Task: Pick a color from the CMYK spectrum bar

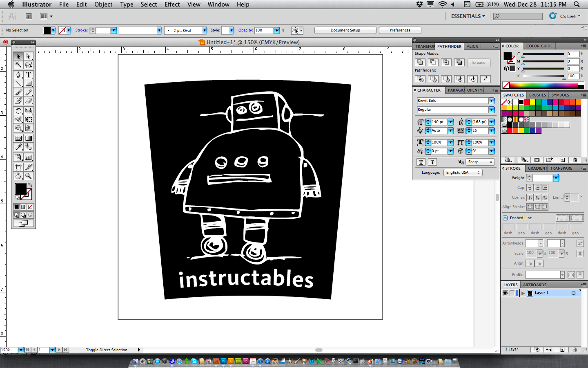Action: pyautogui.click(x=543, y=85)
